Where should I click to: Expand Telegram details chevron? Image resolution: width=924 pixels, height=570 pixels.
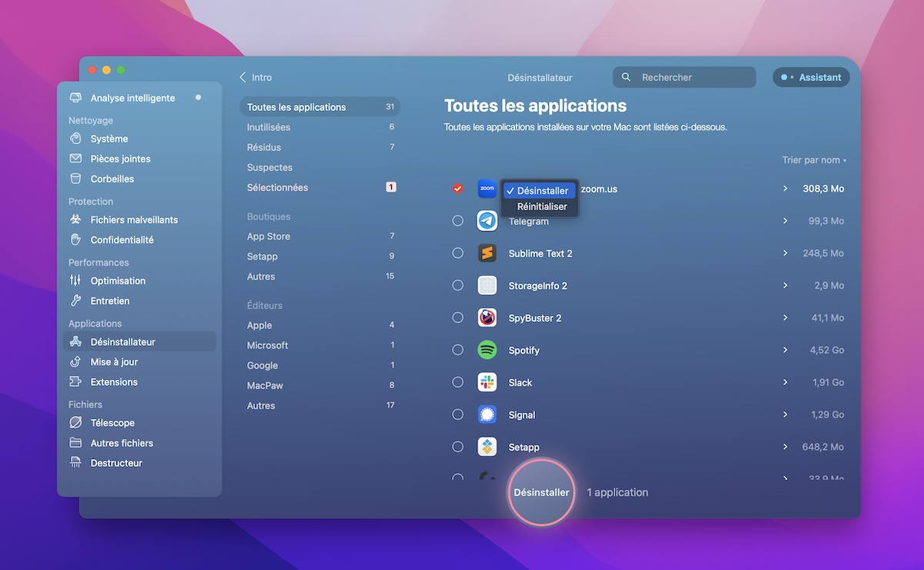pyautogui.click(x=785, y=221)
